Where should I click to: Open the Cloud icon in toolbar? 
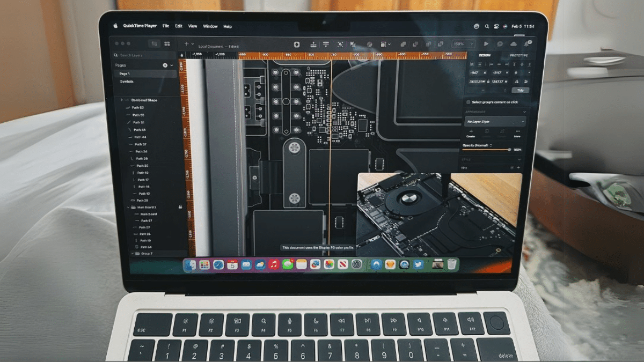[x=514, y=44]
